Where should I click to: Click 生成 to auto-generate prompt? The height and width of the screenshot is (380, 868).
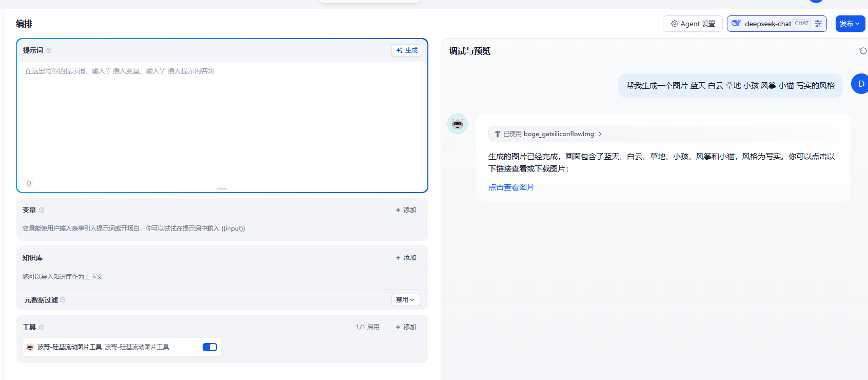pyautogui.click(x=407, y=50)
